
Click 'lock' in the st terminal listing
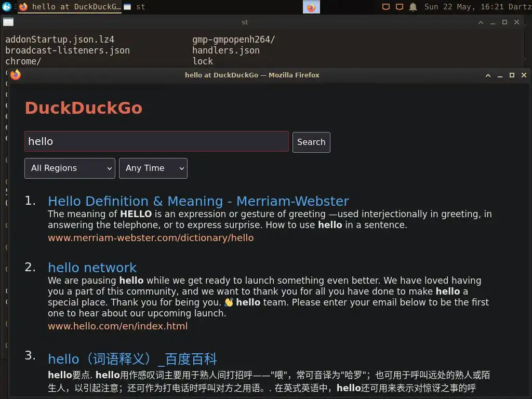tap(203, 61)
